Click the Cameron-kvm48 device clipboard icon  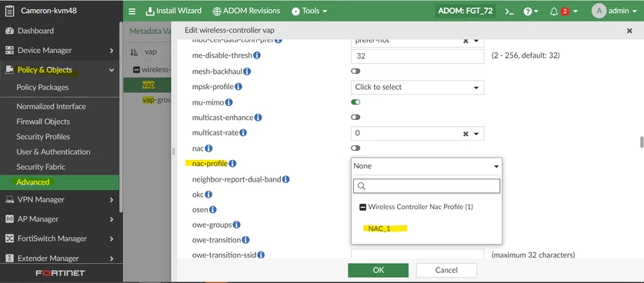point(9,11)
